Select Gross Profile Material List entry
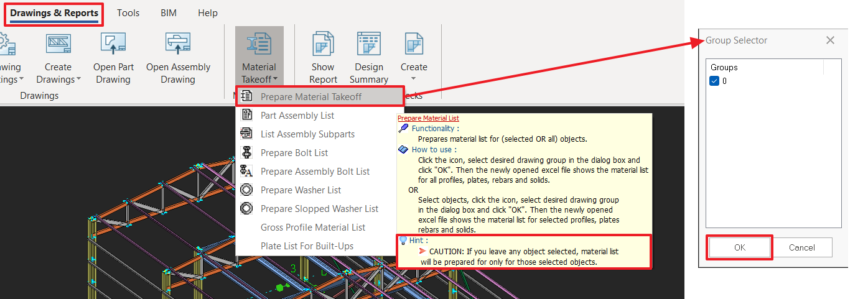 (x=312, y=228)
